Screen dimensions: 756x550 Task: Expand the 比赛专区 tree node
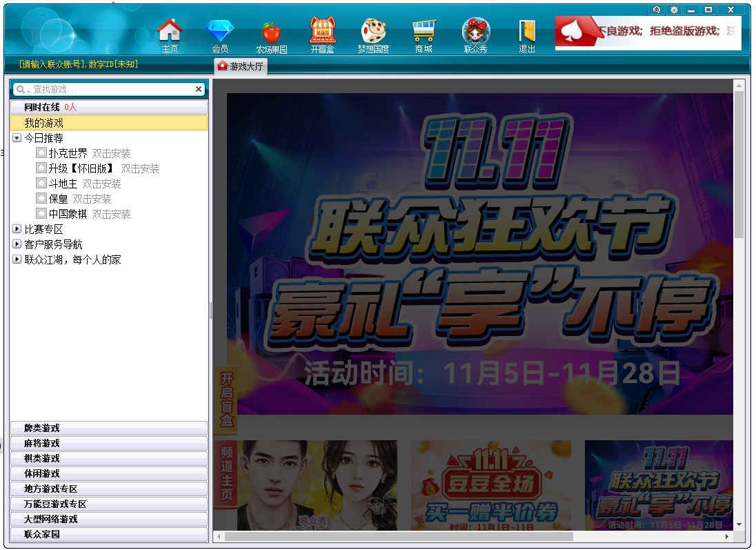(17, 229)
